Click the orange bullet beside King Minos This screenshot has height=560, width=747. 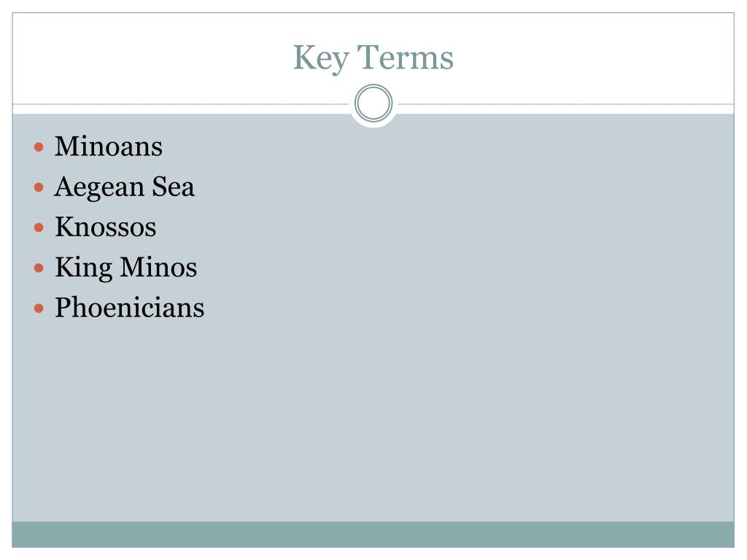[x=39, y=268]
